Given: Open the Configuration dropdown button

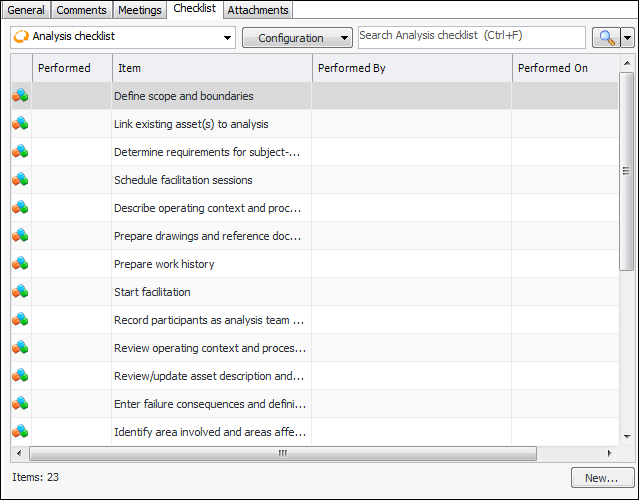Looking at the screenshot, I should tap(298, 38).
